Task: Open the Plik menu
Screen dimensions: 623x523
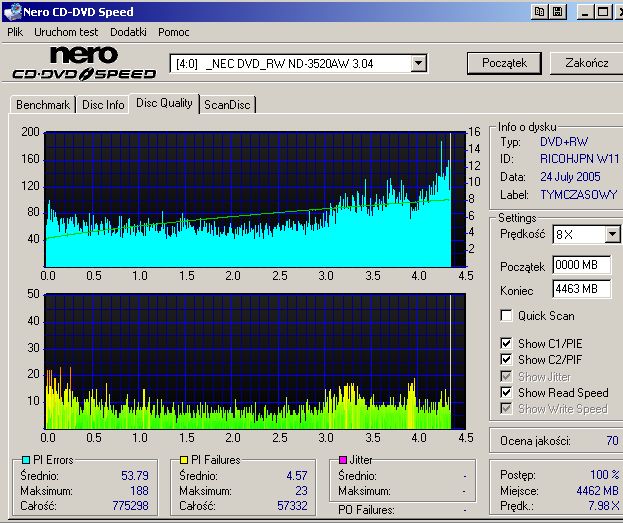Action: [x=15, y=32]
